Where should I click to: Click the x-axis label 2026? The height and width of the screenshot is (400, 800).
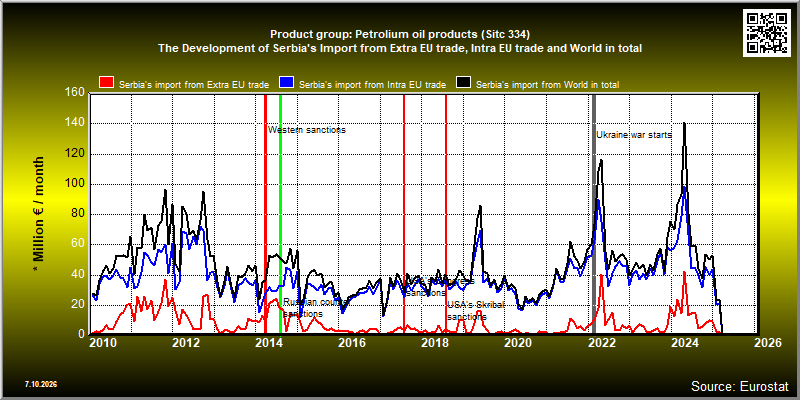point(769,343)
